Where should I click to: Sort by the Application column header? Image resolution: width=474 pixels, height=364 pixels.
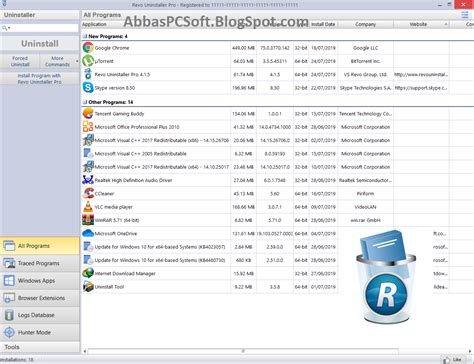[94, 24]
